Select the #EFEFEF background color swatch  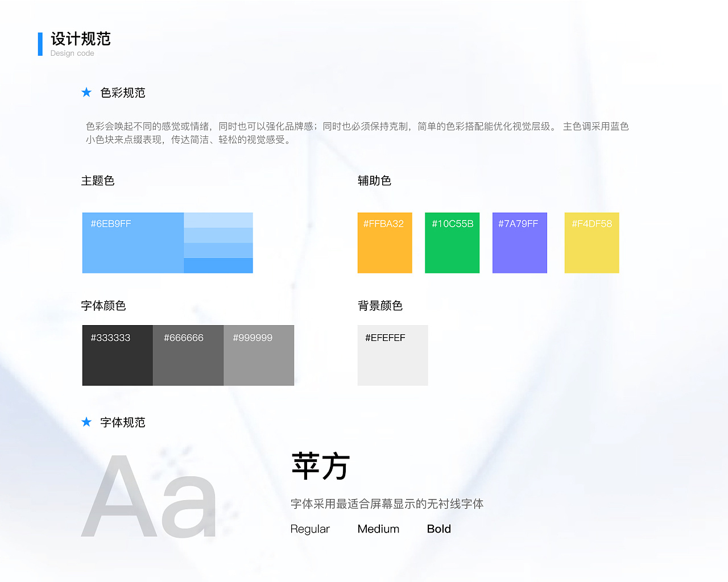coord(392,356)
